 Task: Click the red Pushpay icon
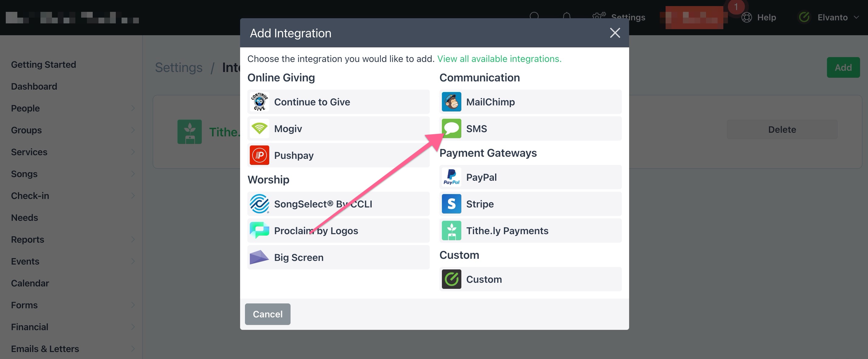pyautogui.click(x=259, y=155)
